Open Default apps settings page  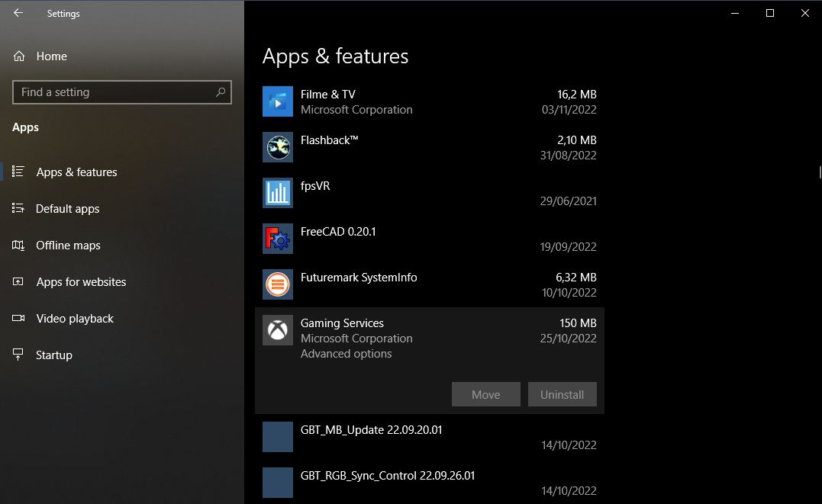pyautogui.click(x=122, y=208)
